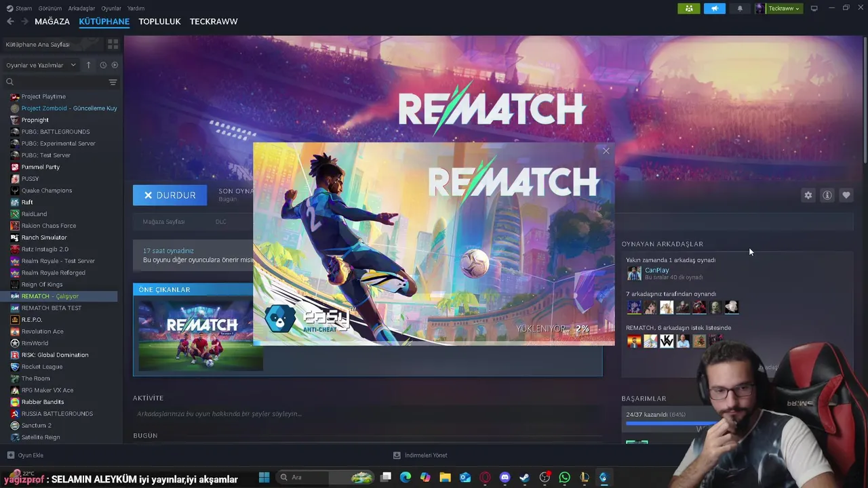868x488 pixels.
Task: Open File Explorer from the taskbar
Action: 445,477
